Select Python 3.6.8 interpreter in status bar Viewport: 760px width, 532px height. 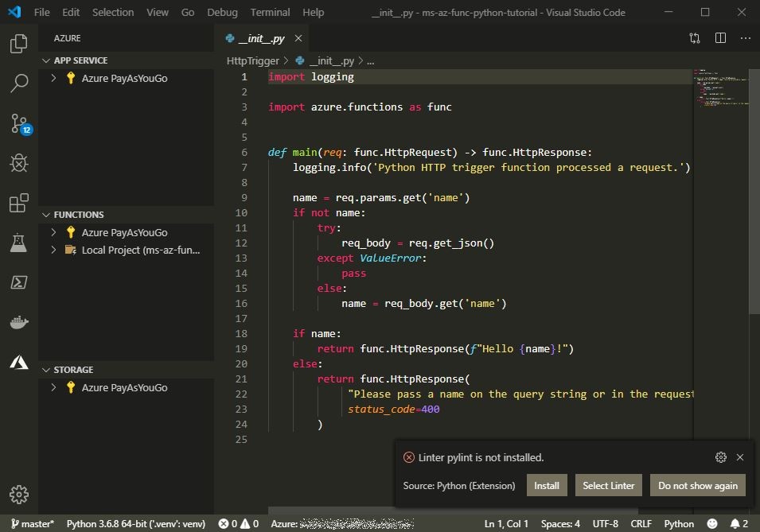(136, 524)
